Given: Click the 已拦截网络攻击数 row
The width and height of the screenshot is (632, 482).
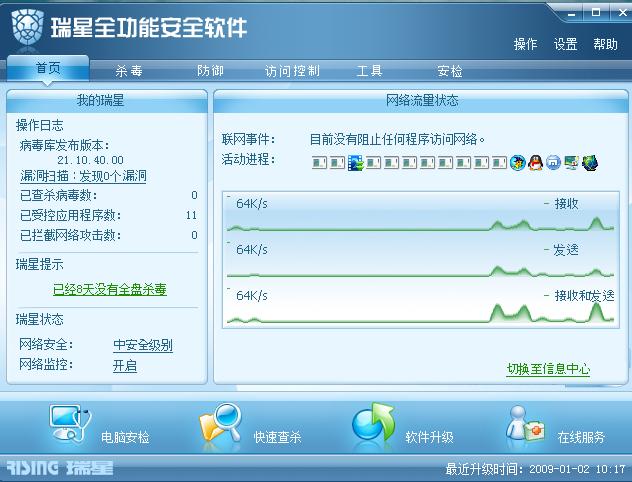Looking at the screenshot, I should (108, 235).
